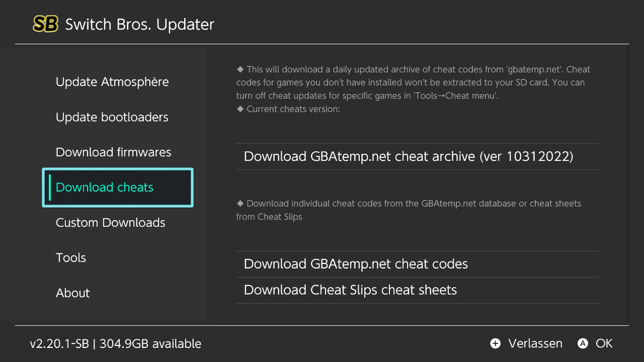This screenshot has height=362, width=644.
Task: Click the diamond marker before 'Current cheats version'
Action: [240, 109]
